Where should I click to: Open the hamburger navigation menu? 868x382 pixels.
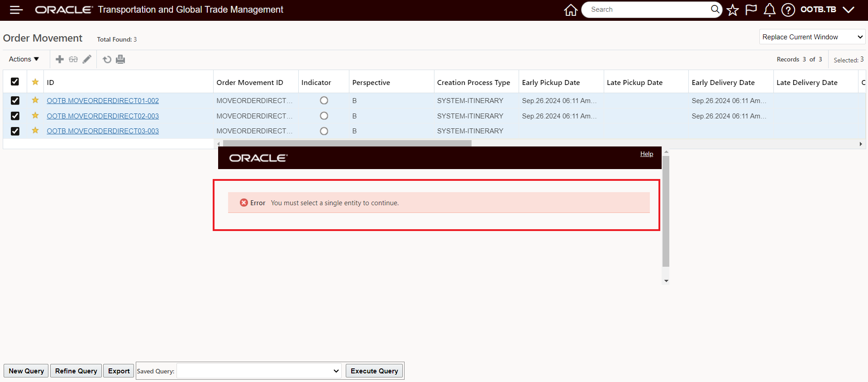pos(16,9)
